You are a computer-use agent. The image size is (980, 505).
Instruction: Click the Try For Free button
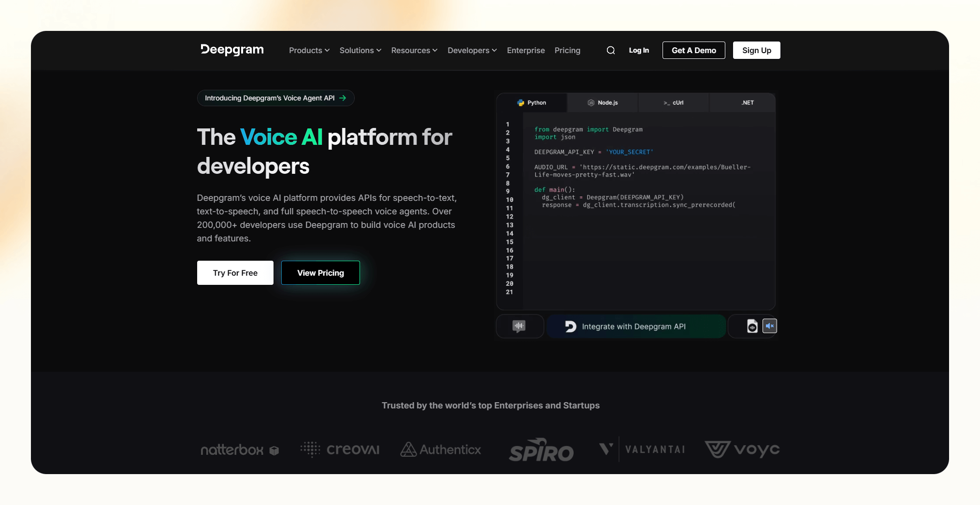235,273
